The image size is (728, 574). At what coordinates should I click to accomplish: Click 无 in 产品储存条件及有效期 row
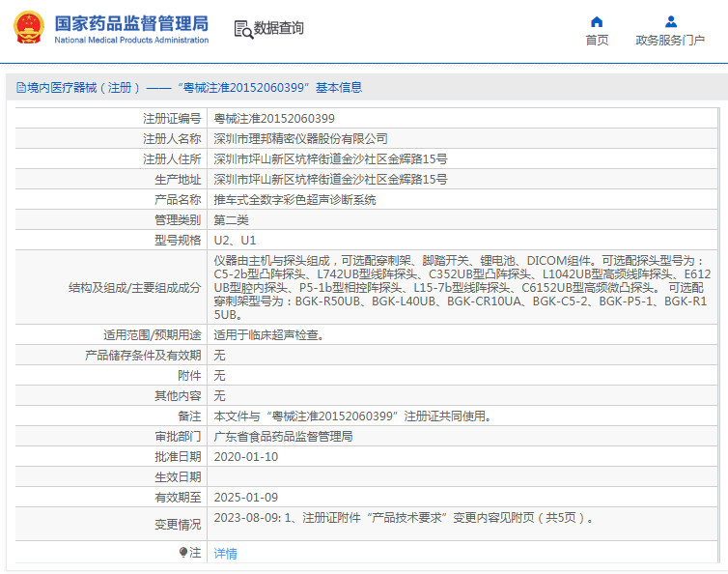point(219,355)
